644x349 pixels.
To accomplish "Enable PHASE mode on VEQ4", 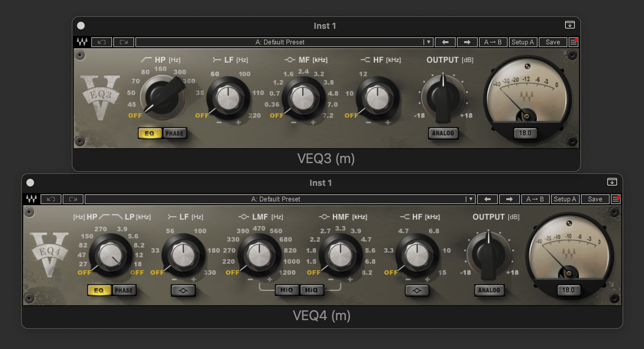I will point(123,290).
